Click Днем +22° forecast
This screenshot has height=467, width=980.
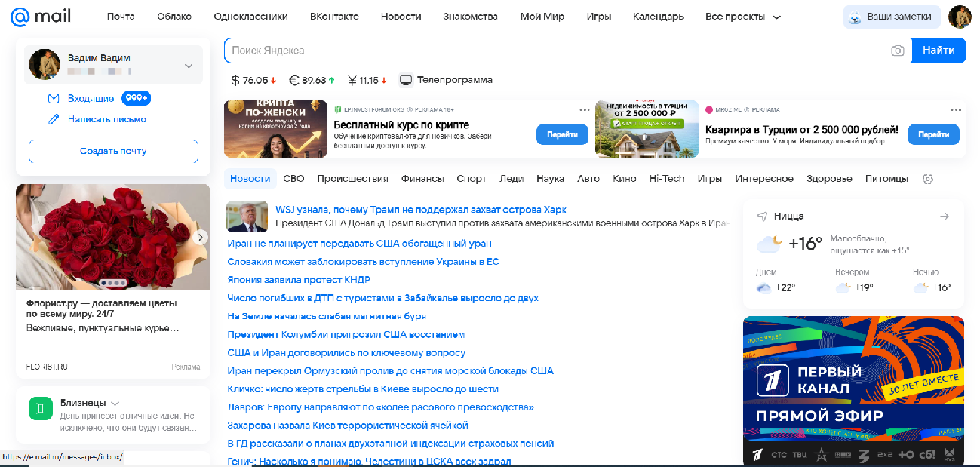pos(776,281)
